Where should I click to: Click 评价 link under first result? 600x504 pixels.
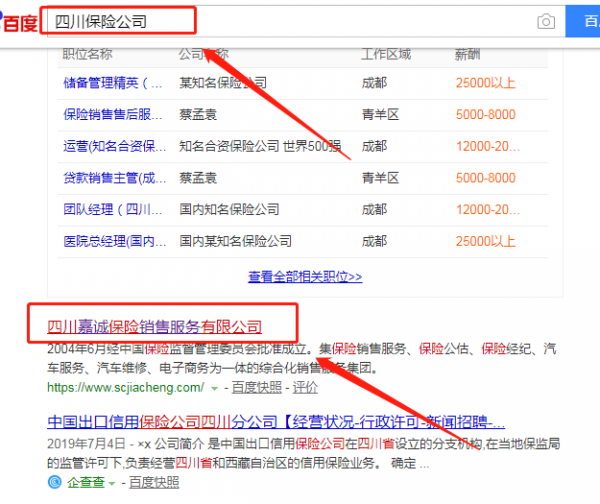click(x=305, y=387)
